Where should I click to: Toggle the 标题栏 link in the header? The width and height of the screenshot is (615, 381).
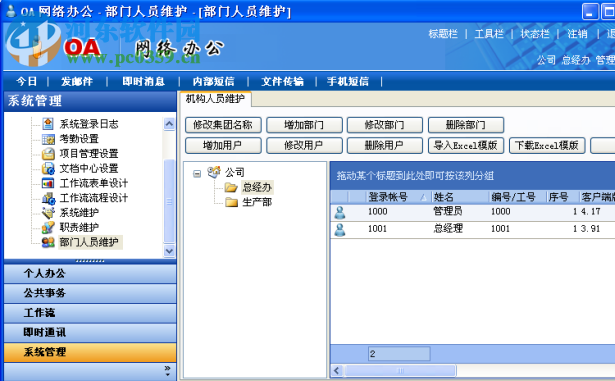443,34
